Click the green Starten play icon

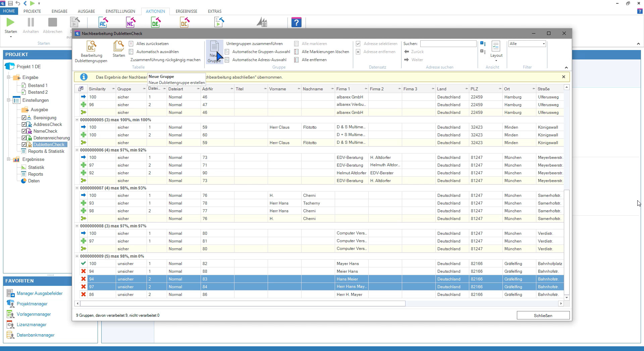(10, 23)
